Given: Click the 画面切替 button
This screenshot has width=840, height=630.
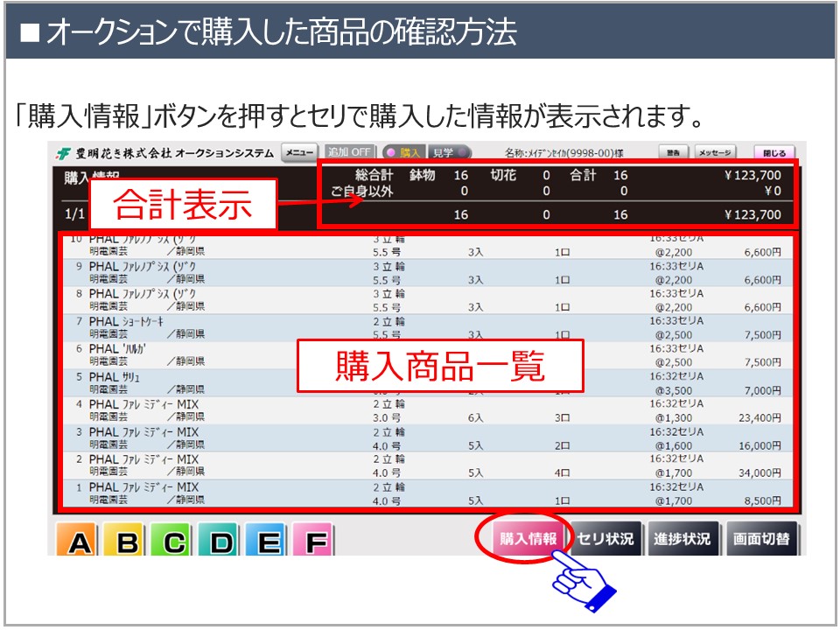Looking at the screenshot, I should [x=761, y=539].
